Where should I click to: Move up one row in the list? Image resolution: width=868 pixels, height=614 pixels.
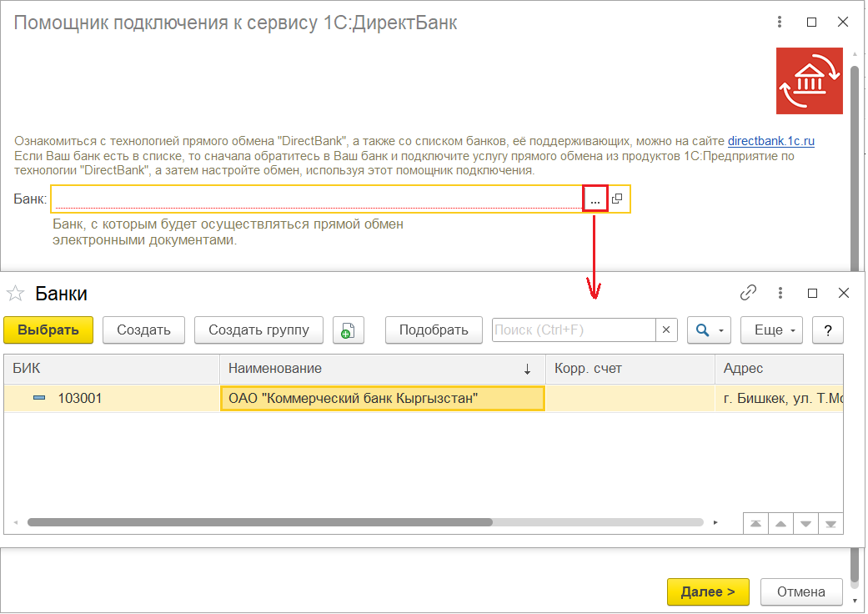pyautogui.click(x=780, y=524)
